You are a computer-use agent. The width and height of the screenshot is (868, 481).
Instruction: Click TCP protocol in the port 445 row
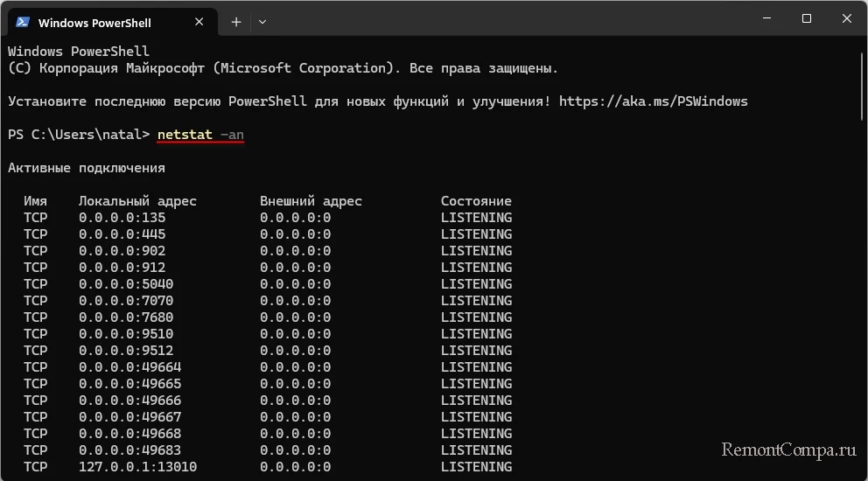pyautogui.click(x=35, y=234)
